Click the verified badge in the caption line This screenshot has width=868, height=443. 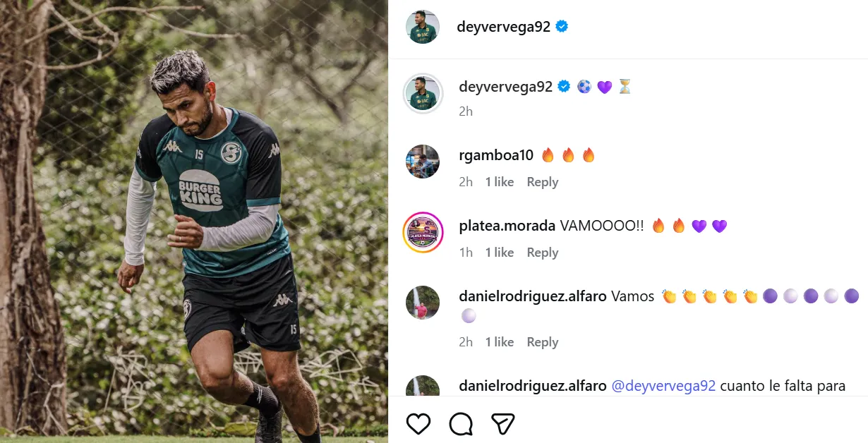(563, 86)
